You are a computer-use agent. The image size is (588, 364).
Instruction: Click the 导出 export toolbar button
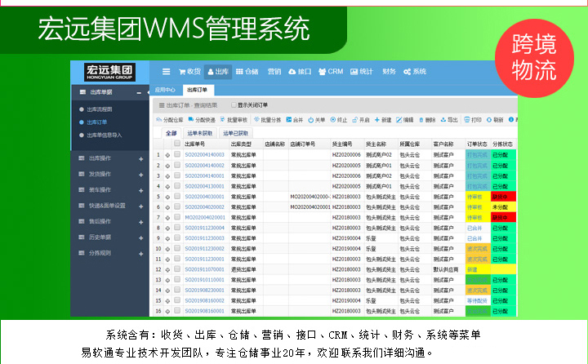tap(448, 119)
